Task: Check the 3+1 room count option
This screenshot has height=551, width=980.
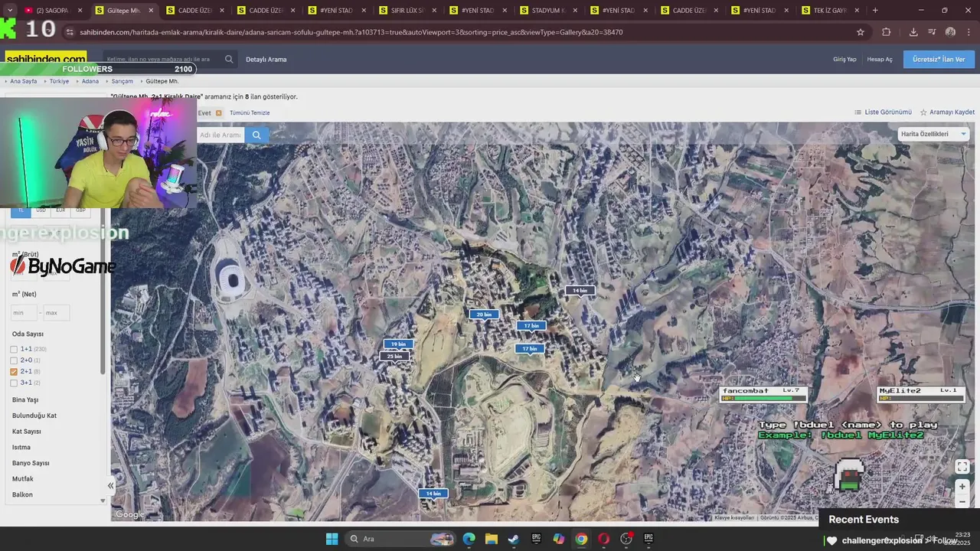Action: [x=14, y=383]
